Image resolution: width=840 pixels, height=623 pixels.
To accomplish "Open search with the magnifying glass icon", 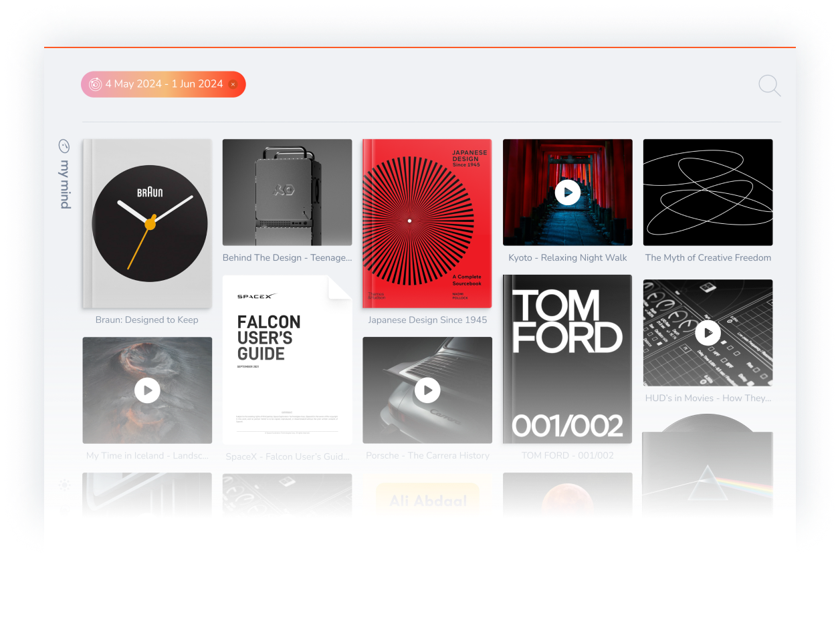I will click(769, 86).
